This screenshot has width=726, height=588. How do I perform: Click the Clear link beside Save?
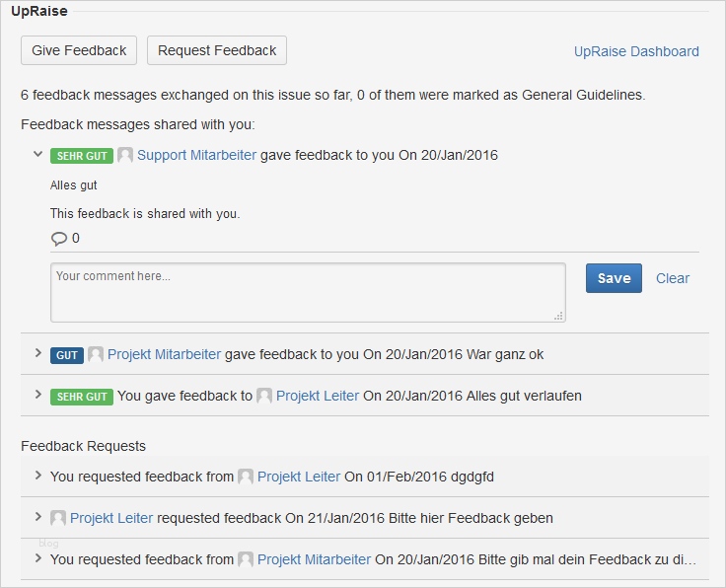pos(673,278)
